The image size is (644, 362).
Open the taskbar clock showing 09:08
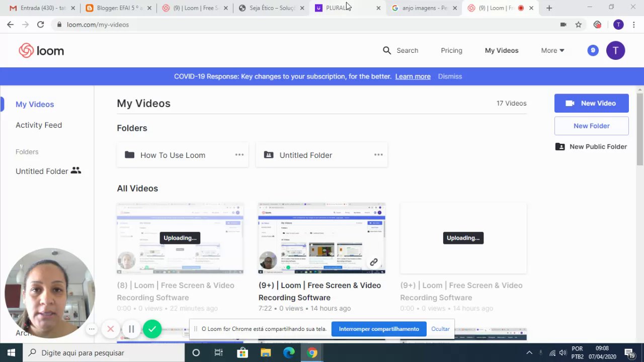coord(602,352)
